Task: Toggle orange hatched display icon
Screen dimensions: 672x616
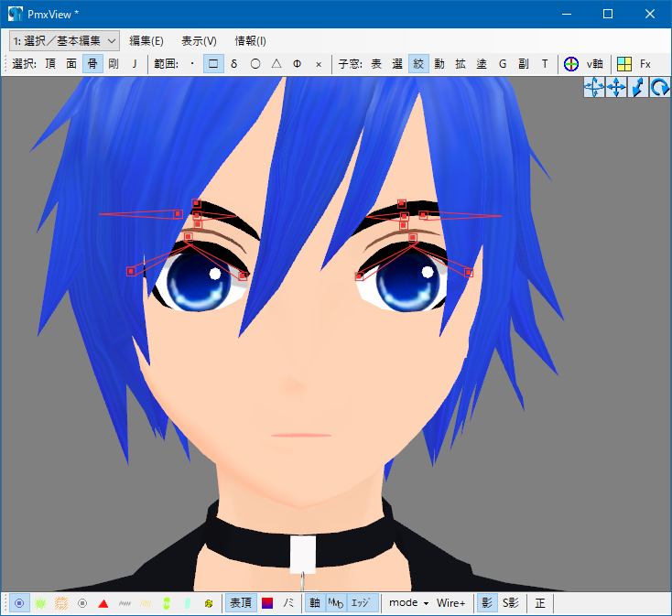Action: [x=61, y=603]
